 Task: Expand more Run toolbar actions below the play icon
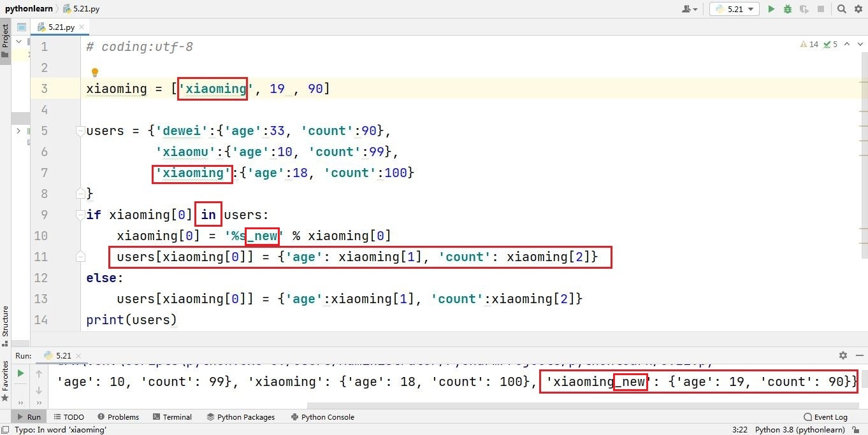coord(20,403)
